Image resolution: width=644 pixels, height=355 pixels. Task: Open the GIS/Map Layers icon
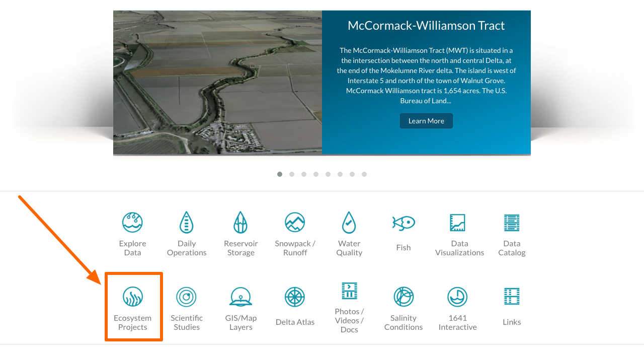(x=240, y=297)
